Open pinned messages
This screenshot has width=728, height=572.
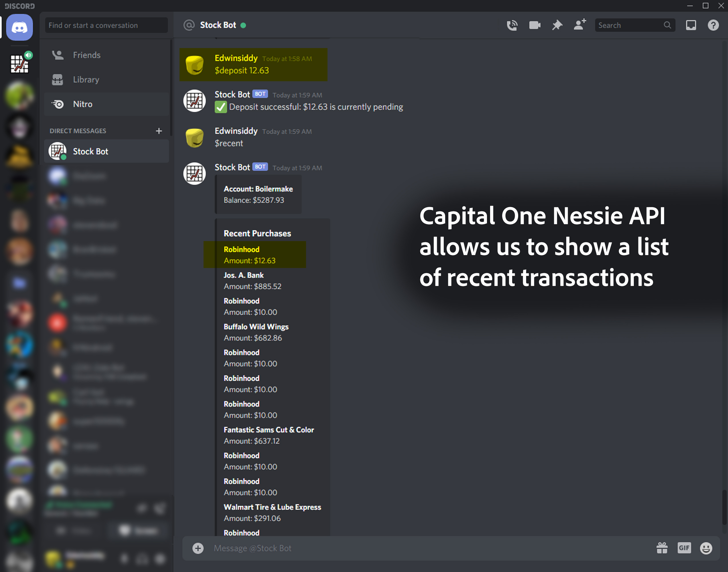pos(557,25)
